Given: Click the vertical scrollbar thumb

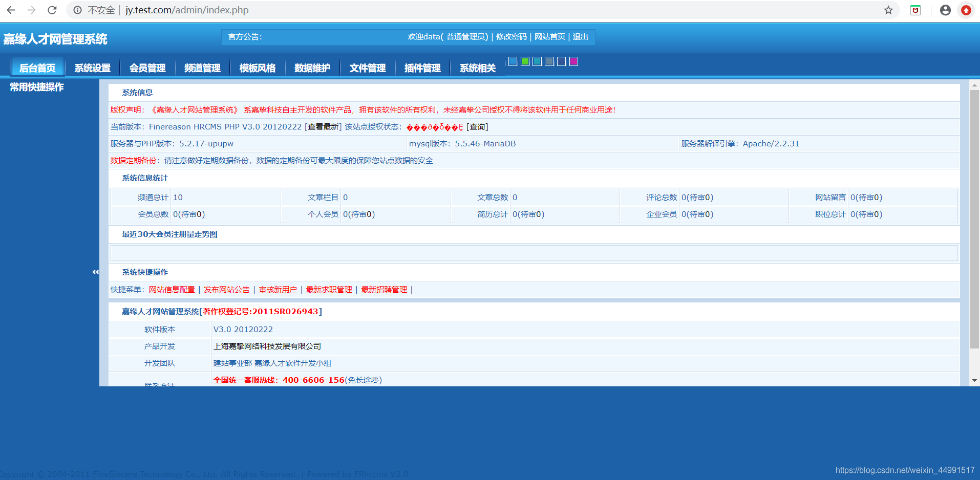Looking at the screenshot, I should 974,220.
